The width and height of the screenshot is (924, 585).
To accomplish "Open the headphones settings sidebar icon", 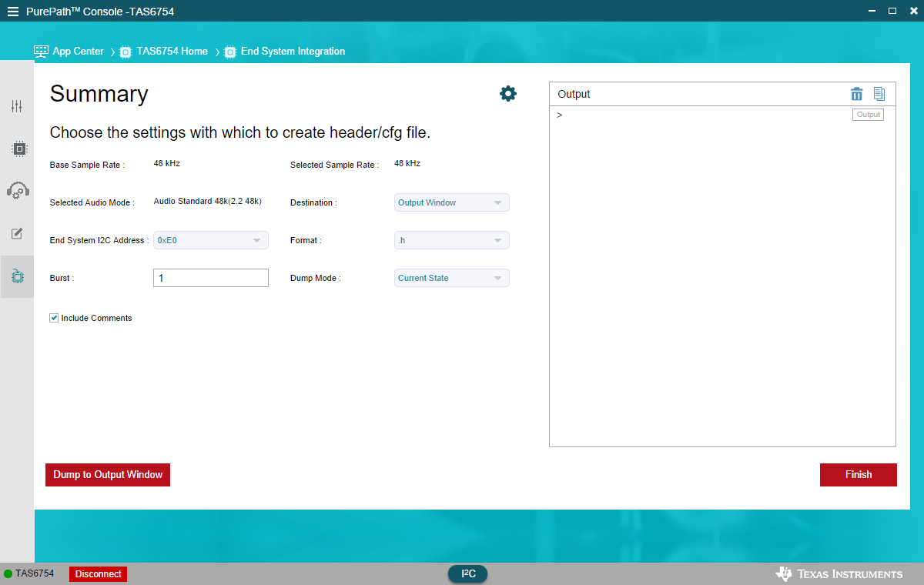I will pyautogui.click(x=18, y=191).
